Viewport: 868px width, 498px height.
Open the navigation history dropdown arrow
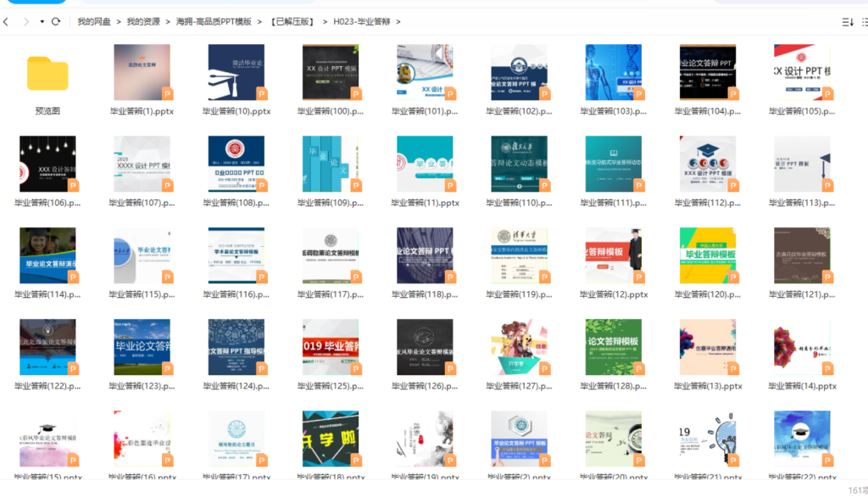pyautogui.click(x=42, y=21)
